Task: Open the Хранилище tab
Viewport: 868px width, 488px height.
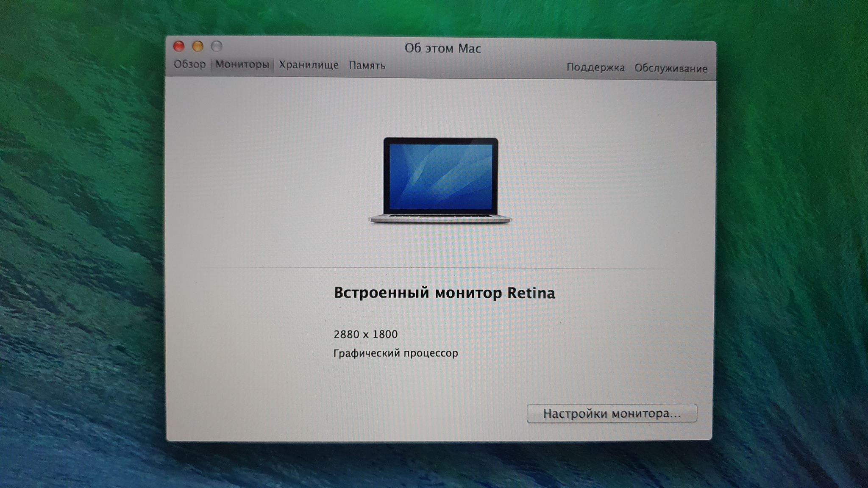Action: 309,65
